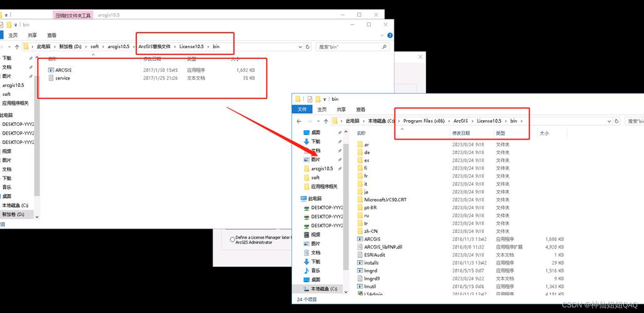
Task: Select the lmutil application icon
Action: [x=360, y=286]
